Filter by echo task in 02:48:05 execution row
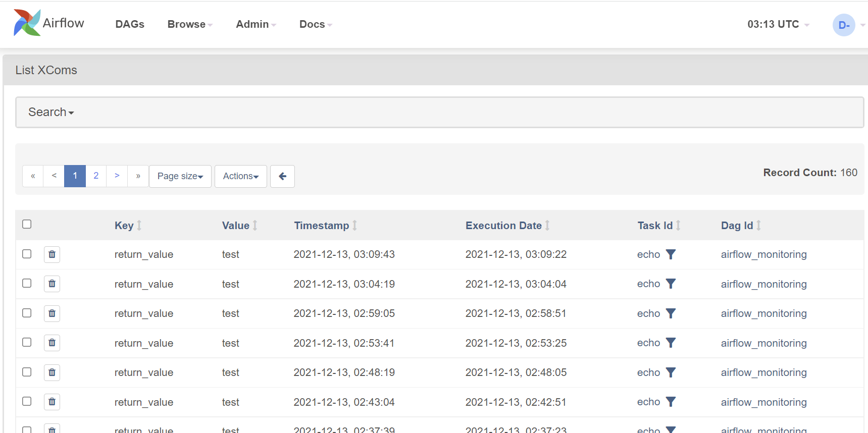 671,372
